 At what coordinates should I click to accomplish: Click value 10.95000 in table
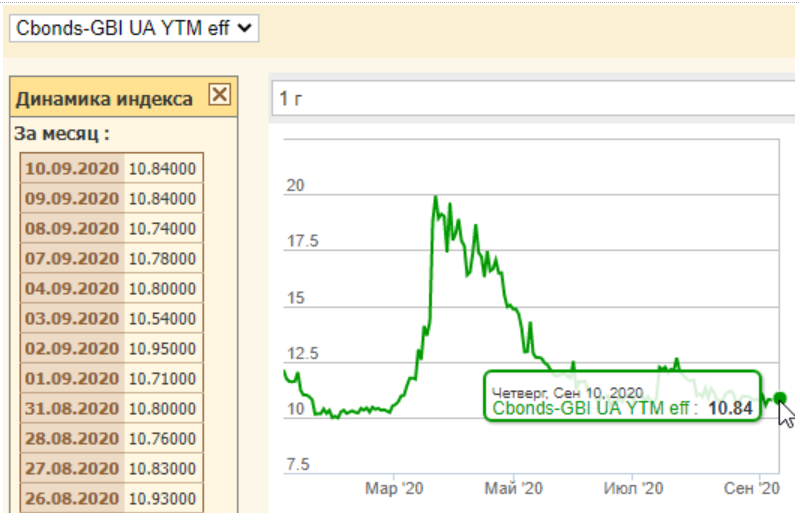tap(162, 349)
